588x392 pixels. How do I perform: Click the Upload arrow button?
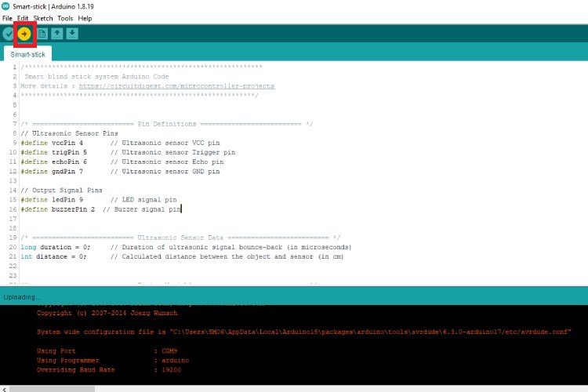[24, 34]
